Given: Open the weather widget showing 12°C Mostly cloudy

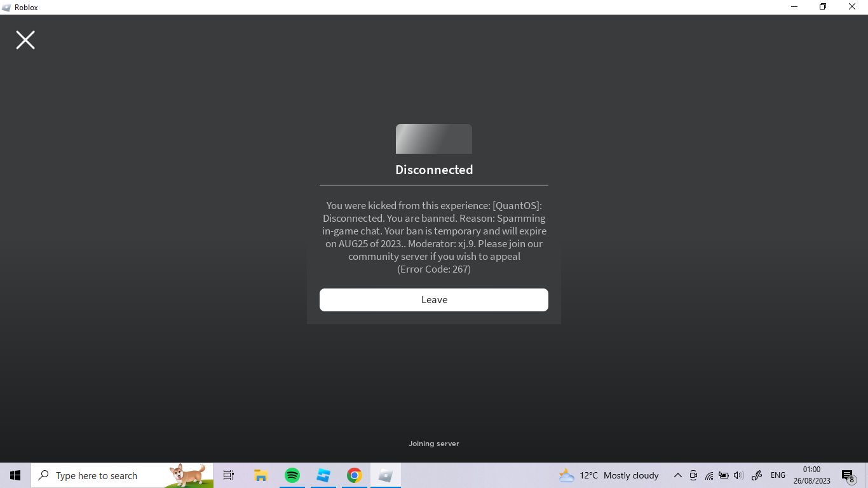Looking at the screenshot, I should click(x=608, y=475).
